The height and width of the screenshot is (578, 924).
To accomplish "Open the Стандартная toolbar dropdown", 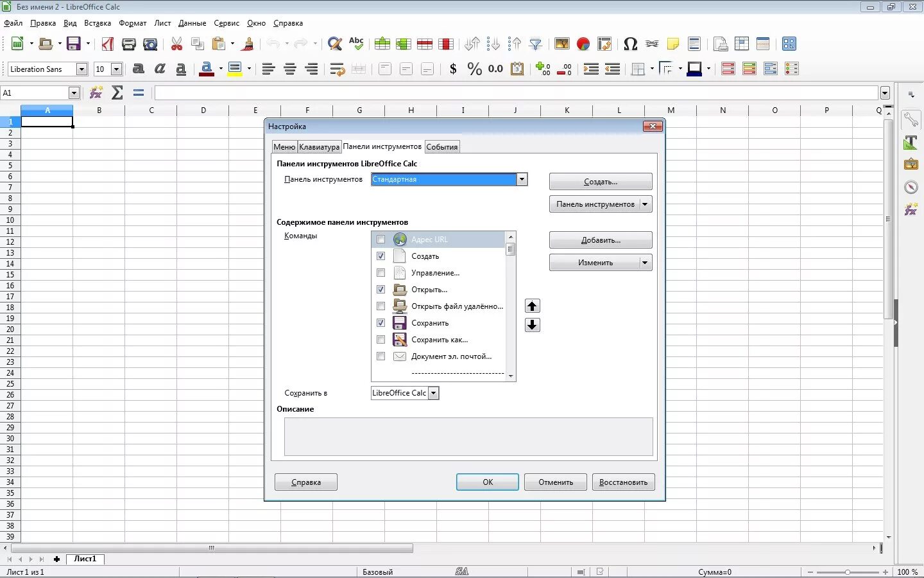I will [522, 179].
